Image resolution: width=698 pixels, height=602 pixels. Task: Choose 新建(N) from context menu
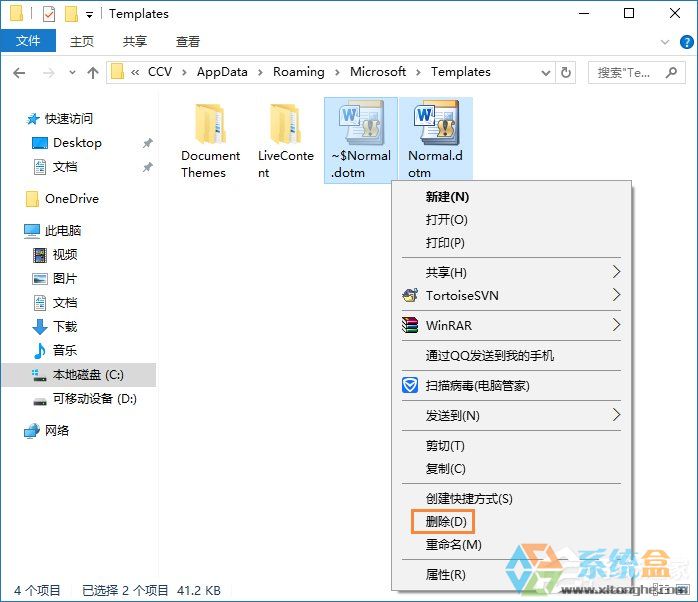pos(511,197)
